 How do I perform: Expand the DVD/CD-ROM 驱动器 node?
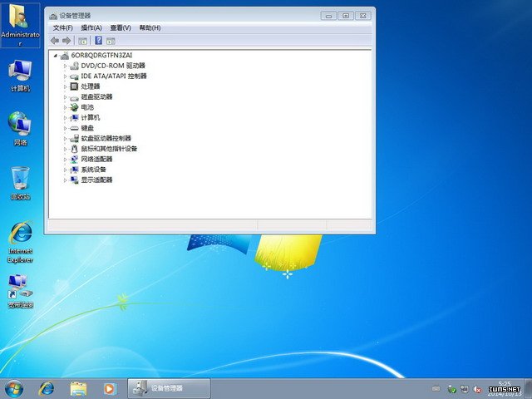point(66,66)
